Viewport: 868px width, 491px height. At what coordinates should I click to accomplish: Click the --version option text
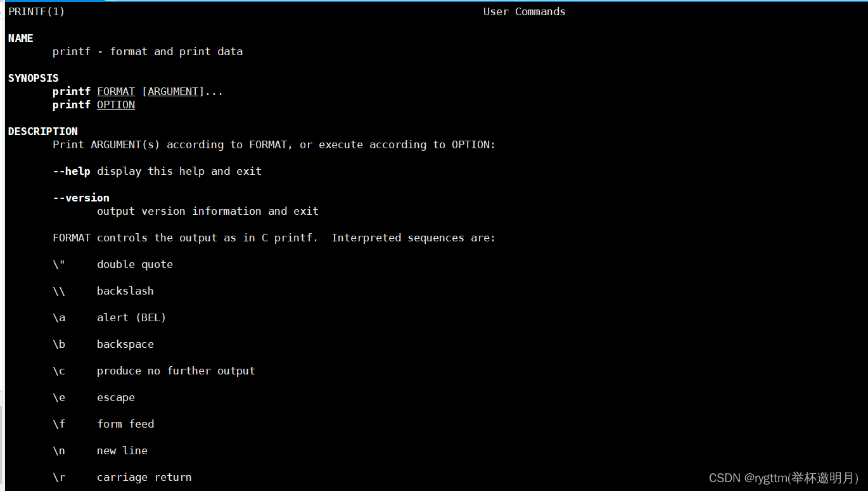[81, 198]
